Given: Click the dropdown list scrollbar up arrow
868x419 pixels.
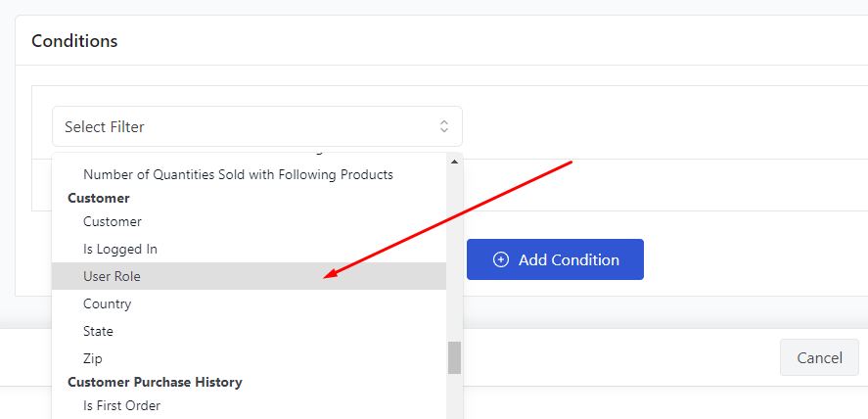Looking at the screenshot, I should (x=454, y=162).
